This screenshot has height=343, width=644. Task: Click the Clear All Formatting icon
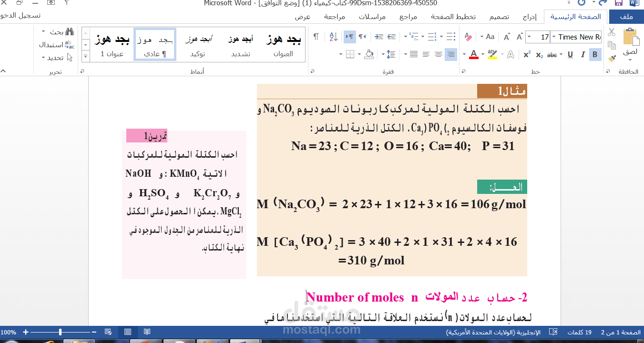[469, 37]
